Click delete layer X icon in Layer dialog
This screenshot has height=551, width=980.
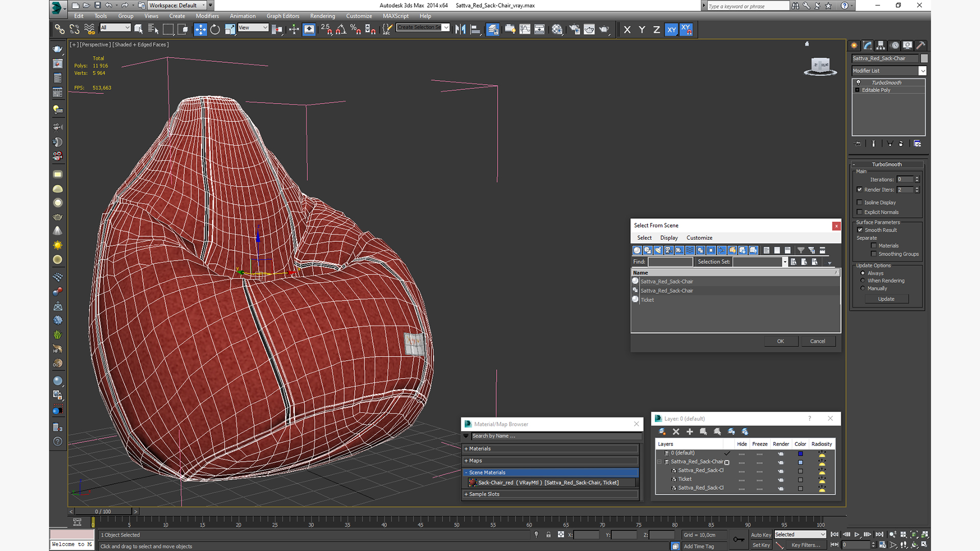(676, 432)
